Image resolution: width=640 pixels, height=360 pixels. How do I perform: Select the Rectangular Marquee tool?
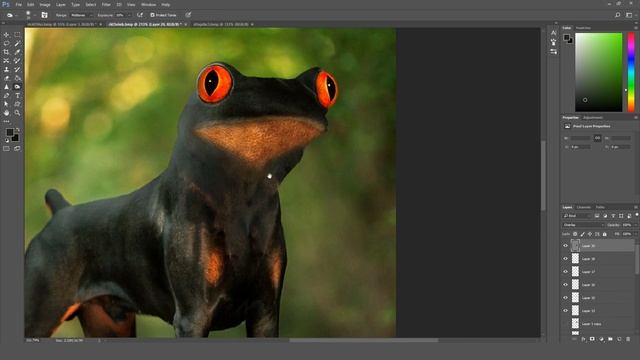(17, 35)
